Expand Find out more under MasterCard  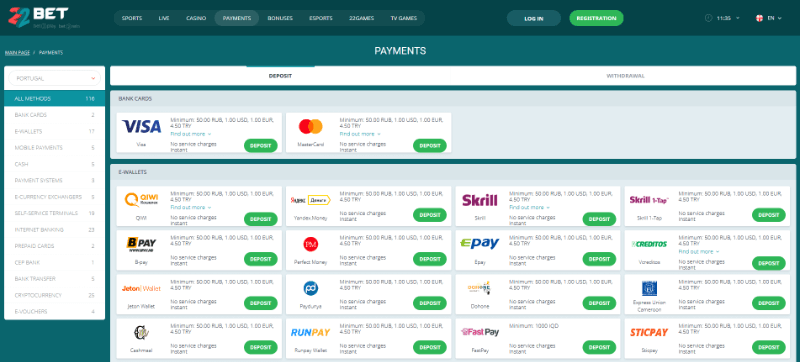pos(360,134)
